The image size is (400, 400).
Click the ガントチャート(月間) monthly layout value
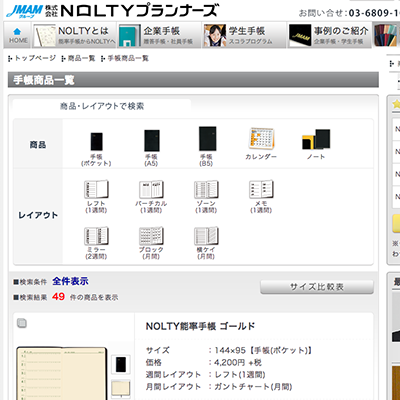(x=253, y=387)
